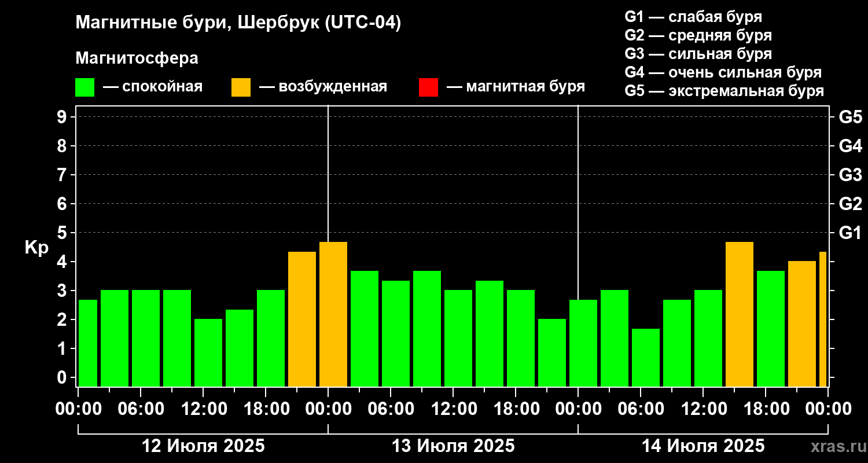The height and width of the screenshot is (463, 868).
Task: Click the 12:00 time label for 14 July
Action: point(703,409)
